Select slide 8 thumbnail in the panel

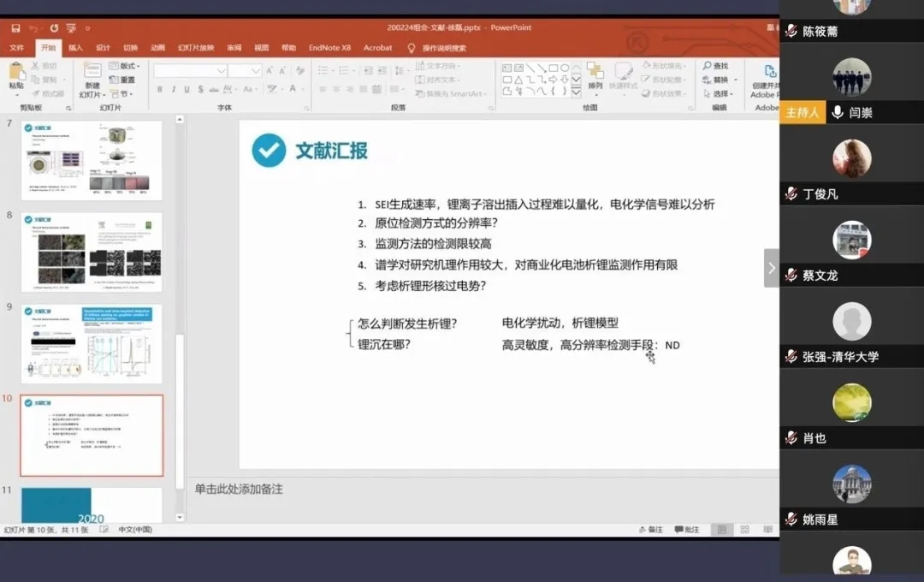pyautogui.click(x=91, y=252)
